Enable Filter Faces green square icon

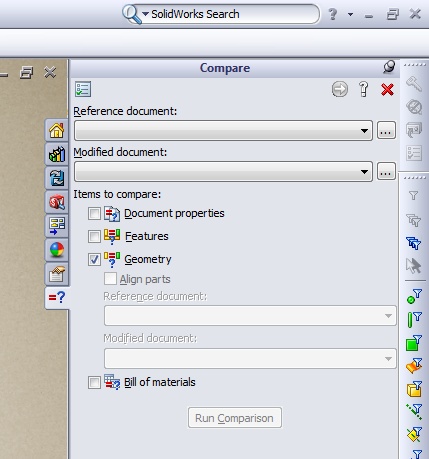(414, 343)
